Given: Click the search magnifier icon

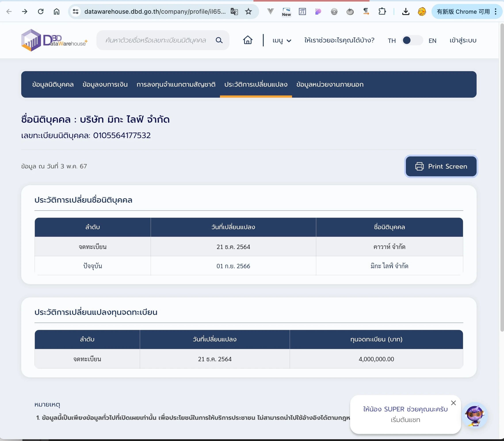Looking at the screenshot, I should [219, 40].
